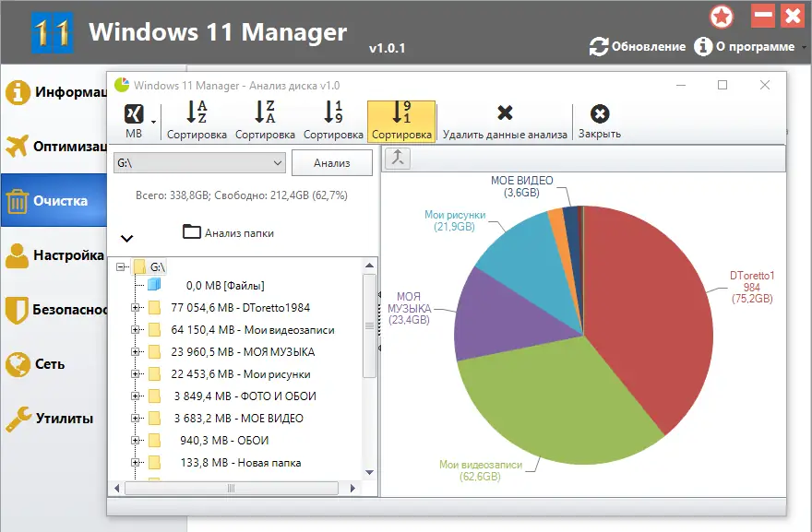
Task: Click the red star favorite icon
Action: 722,17
